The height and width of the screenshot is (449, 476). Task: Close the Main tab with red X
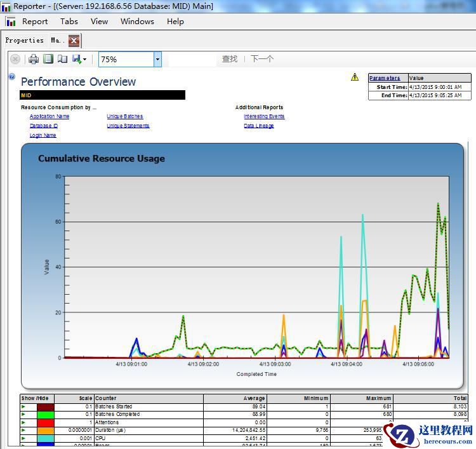(74, 41)
